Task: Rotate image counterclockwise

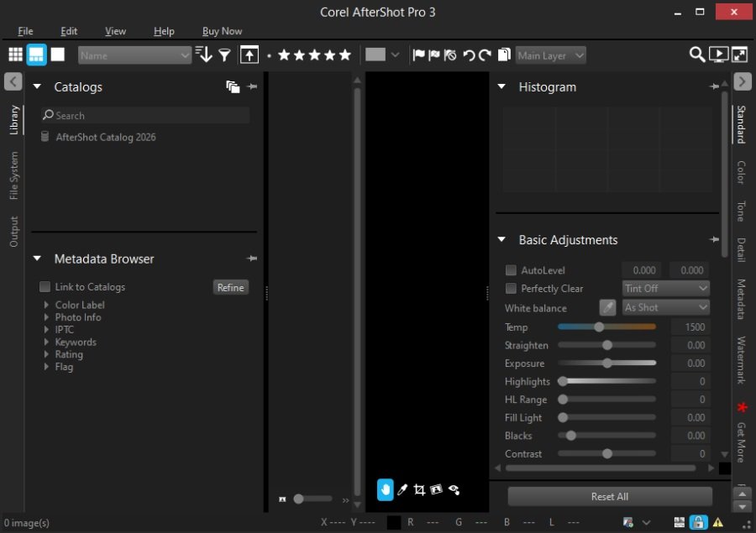Action: [x=469, y=55]
